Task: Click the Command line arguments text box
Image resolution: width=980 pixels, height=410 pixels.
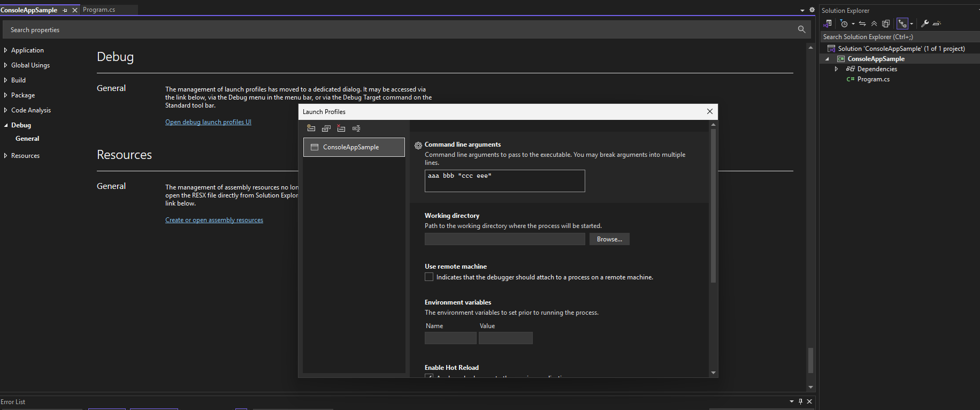Action: click(x=505, y=181)
